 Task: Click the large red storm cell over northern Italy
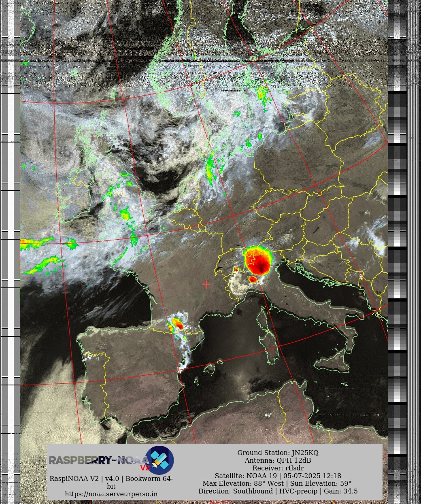click(x=258, y=260)
